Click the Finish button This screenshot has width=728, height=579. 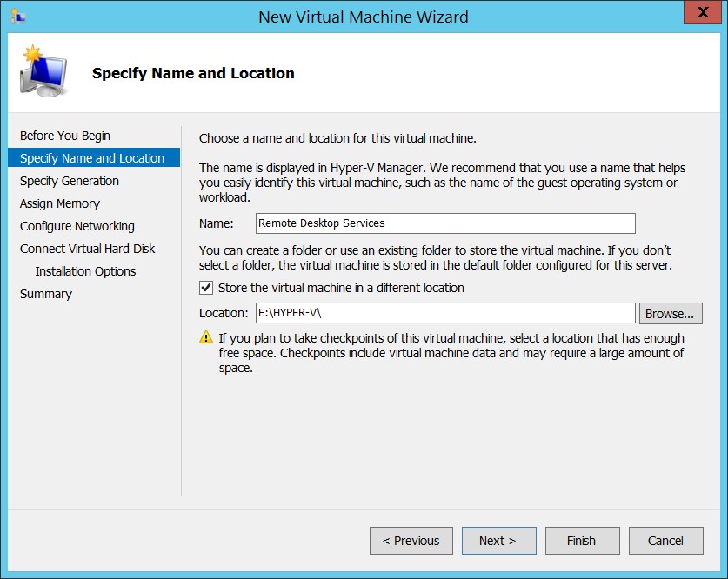click(x=582, y=541)
